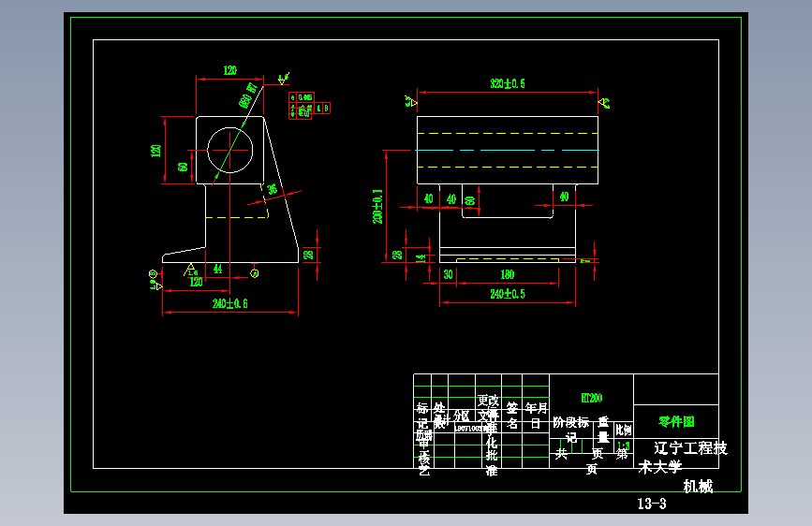Select the vertical 120 dimension left of bore

pyautogui.click(x=155, y=151)
